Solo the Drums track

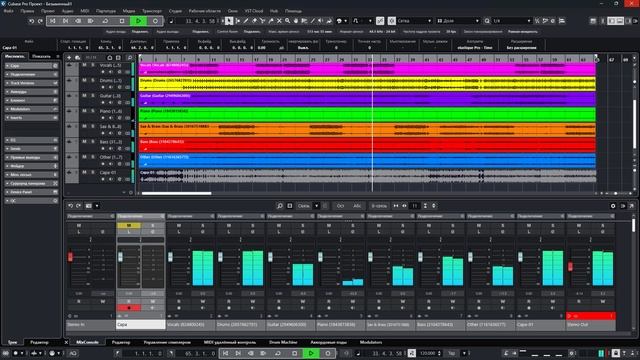coord(93,80)
